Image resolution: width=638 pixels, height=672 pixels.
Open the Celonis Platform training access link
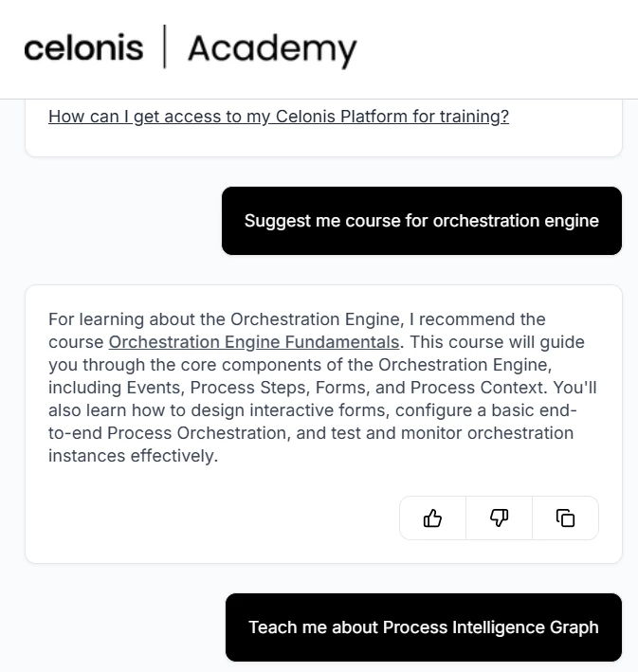click(x=278, y=117)
